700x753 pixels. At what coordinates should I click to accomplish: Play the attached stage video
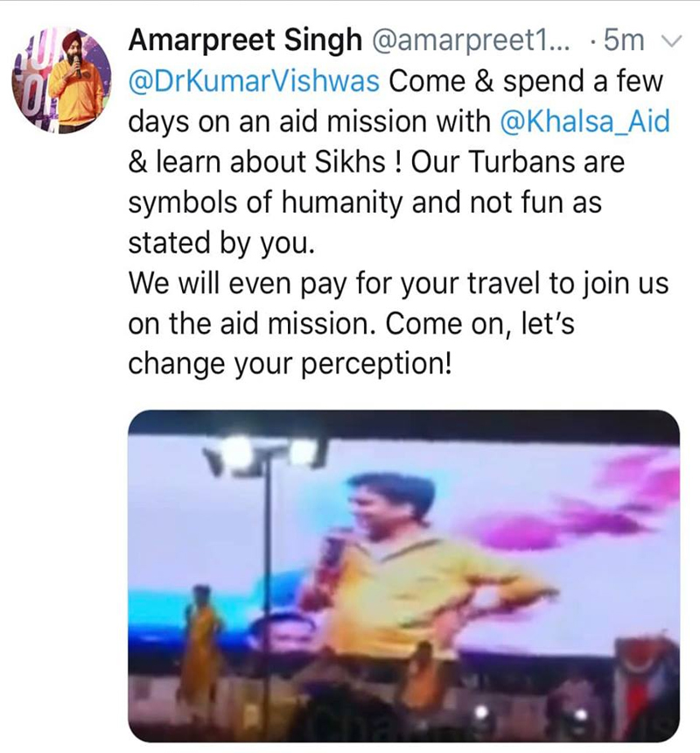403,576
